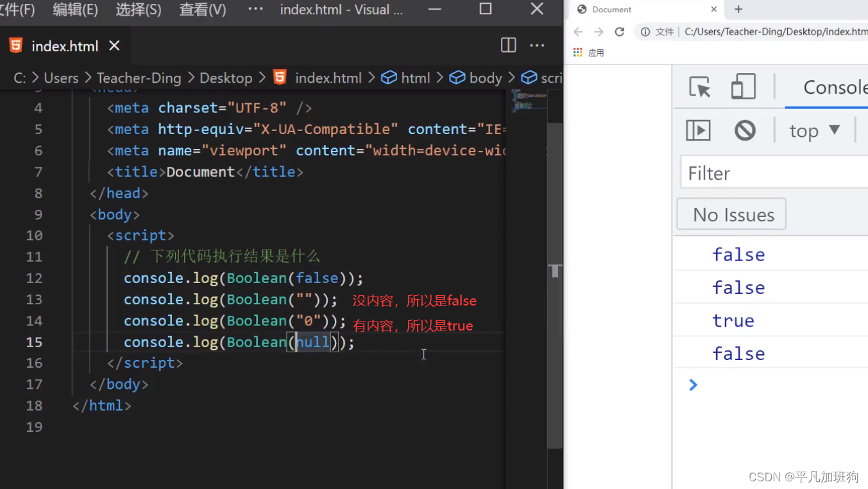Click the null keyword on line 15
Screen dimensions: 868x489
(x=312, y=342)
